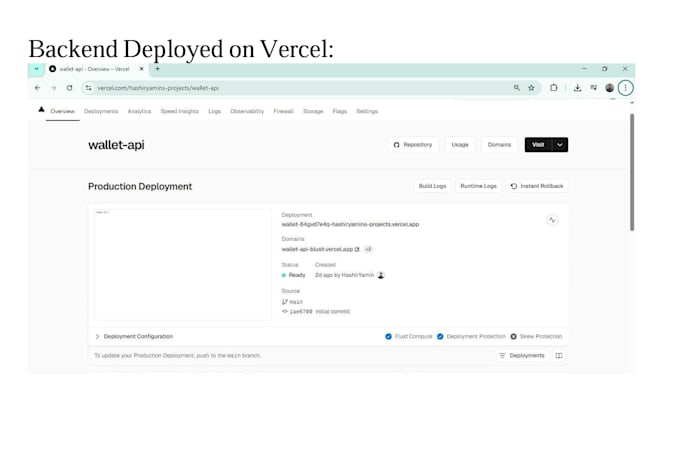Image resolution: width=680 pixels, height=473 pixels.
Task: Open browser extensions puzzle icon
Action: coord(553,88)
